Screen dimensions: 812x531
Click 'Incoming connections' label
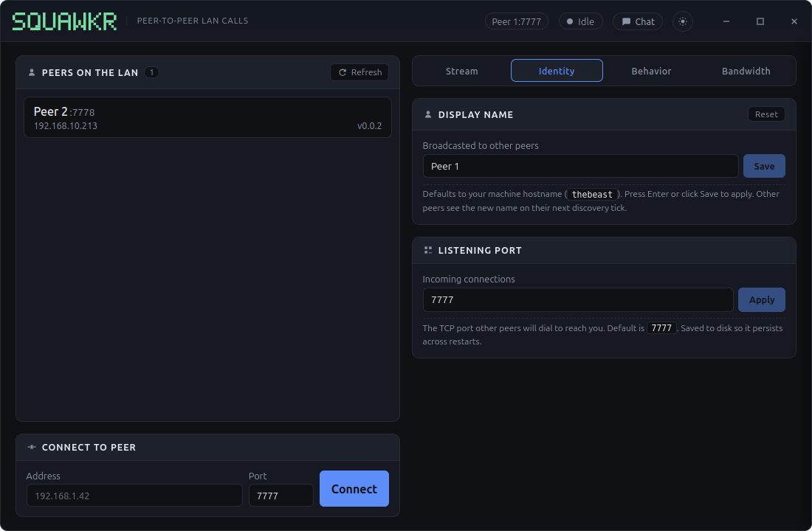coord(469,279)
